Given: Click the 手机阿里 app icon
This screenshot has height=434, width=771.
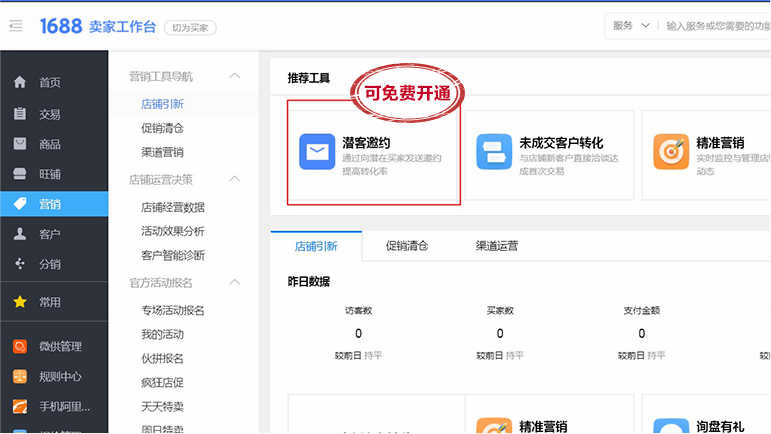Looking at the screenshot, I should pyautogui.click(x=20, y=406).
